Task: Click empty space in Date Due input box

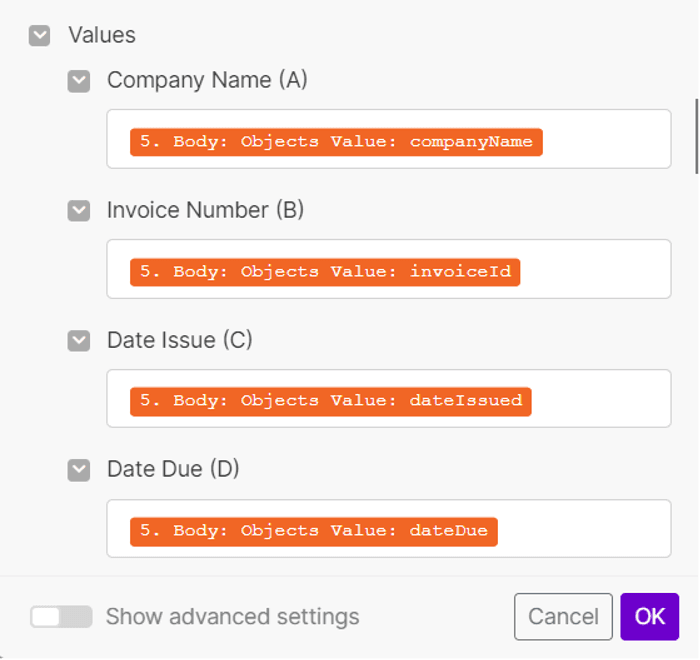Action: pos(585,529)
